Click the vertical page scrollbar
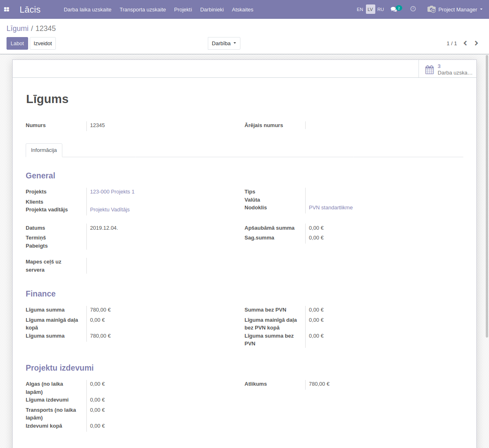This screenshot has height=448, width=489. pos(487,195)
